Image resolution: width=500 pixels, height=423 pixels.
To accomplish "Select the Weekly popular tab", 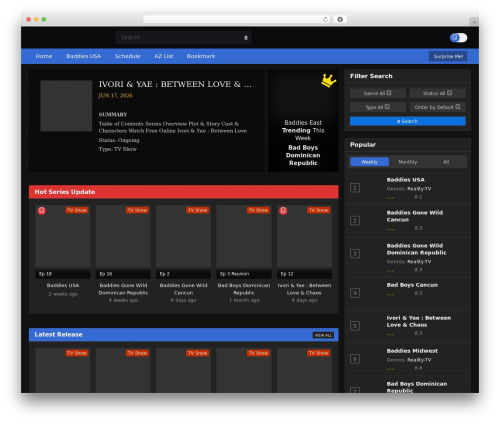I will click(369, 162).
